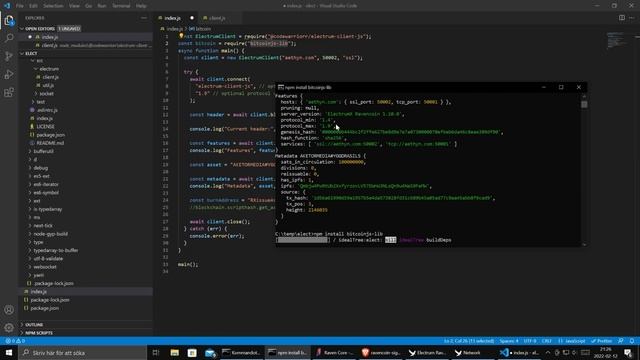This screenshot has height=360, width=640.
Task: Open the Mail app on the taskbar
Action: coord(210,353)
